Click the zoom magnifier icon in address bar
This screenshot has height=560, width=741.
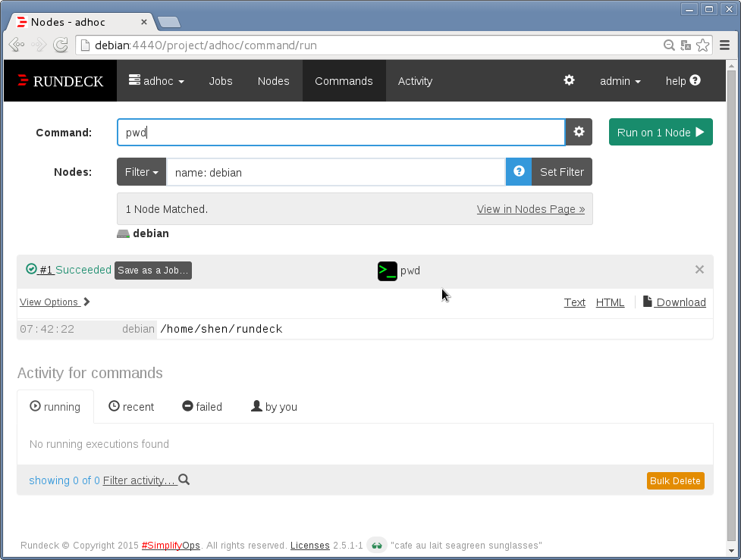(669, 45)
